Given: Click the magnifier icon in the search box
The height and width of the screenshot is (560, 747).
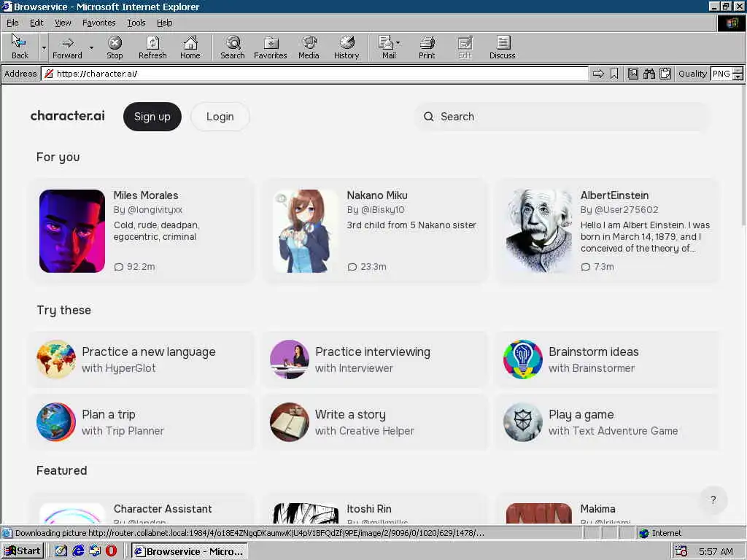Looking at the screenshot, I should 428,117.
